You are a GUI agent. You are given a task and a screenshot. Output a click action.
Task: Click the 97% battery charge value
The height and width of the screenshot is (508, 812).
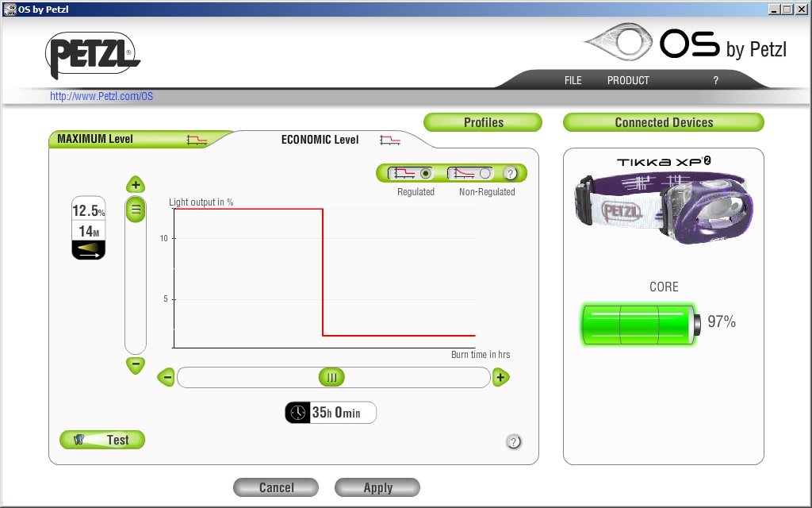(722, 321)
